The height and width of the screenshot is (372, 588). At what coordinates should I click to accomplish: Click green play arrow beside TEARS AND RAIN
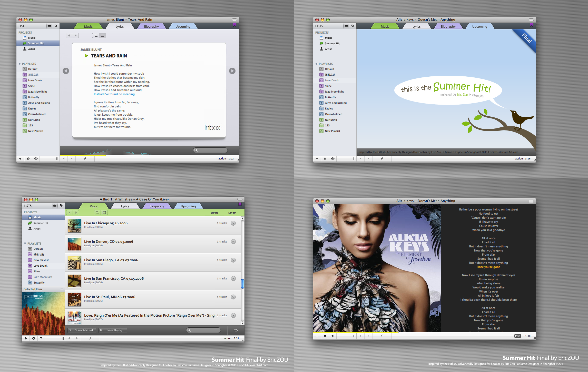click(x=86, y=56)
